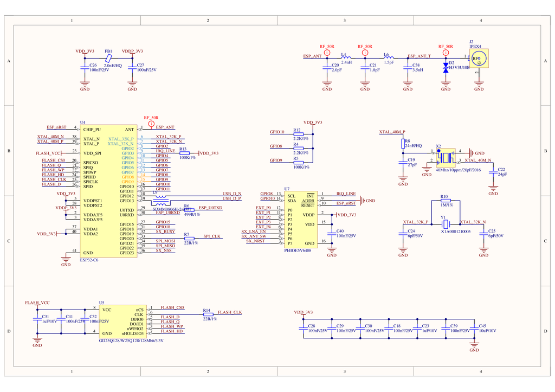Click the X2 40MHz crystal symbol
This screenshot has height=392, width=555.
(446, 158)
